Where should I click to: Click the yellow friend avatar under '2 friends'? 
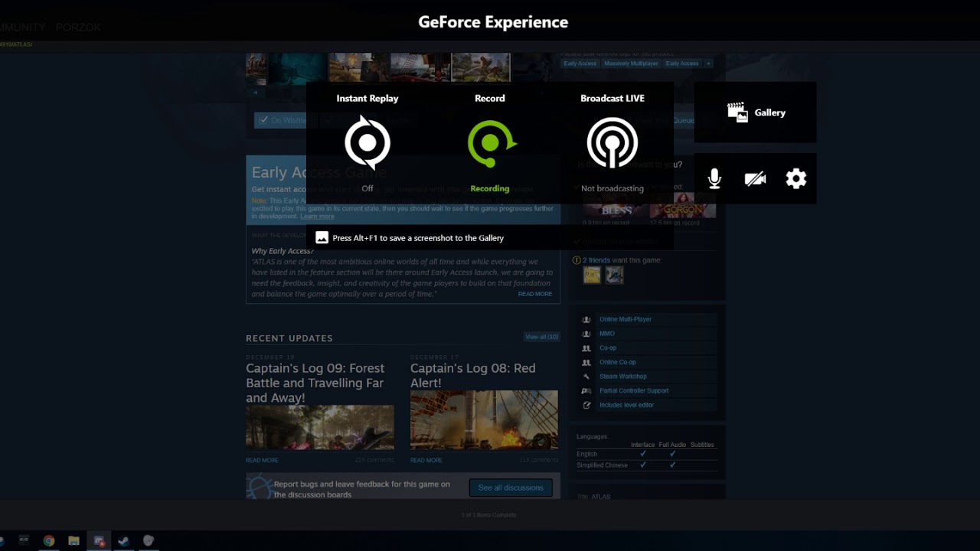click(x=592, y=275)
